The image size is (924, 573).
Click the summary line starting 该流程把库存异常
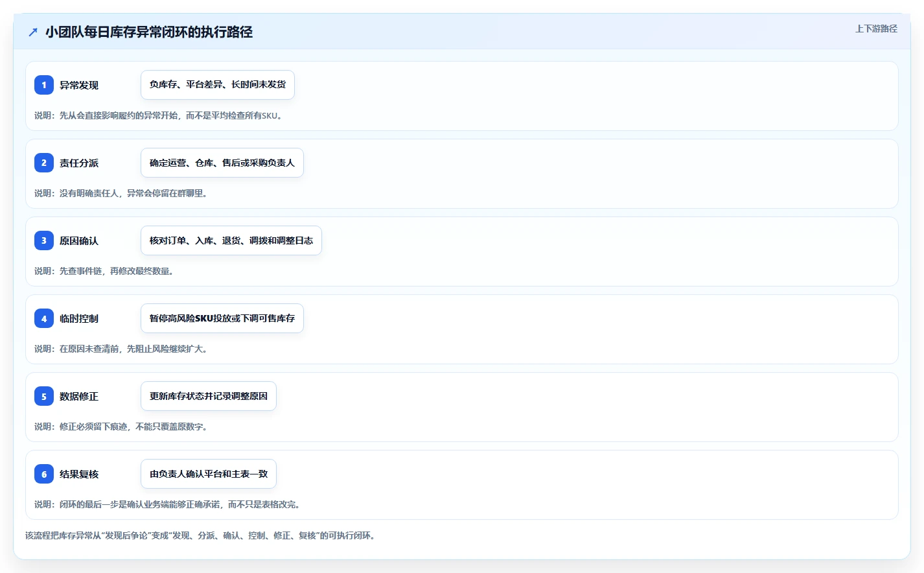click(201, 535)
